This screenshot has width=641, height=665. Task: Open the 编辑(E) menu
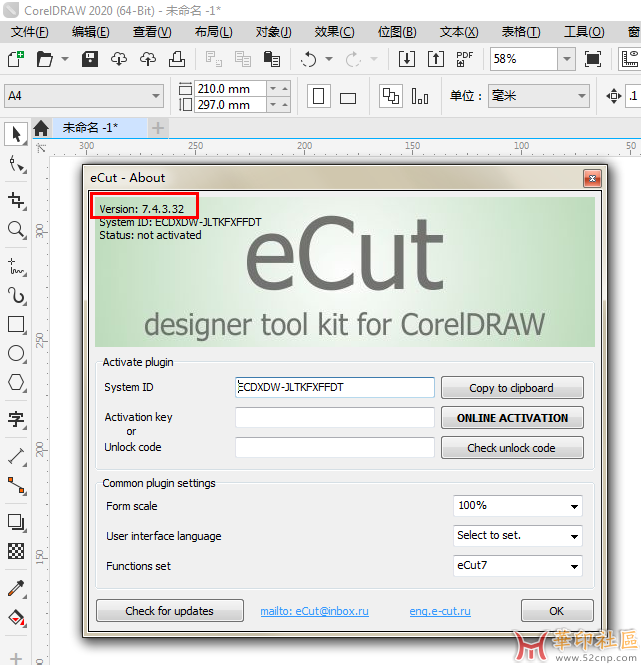tap(90, 32)
